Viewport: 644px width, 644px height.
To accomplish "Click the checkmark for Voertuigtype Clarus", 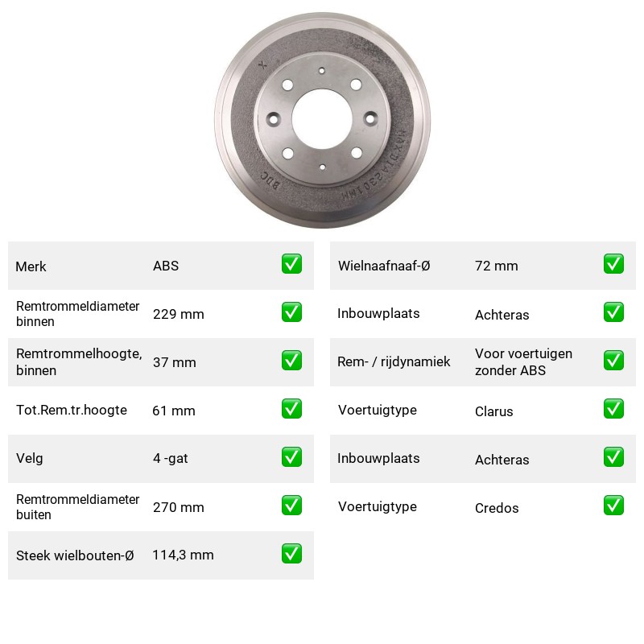I will tap(613, 409).
